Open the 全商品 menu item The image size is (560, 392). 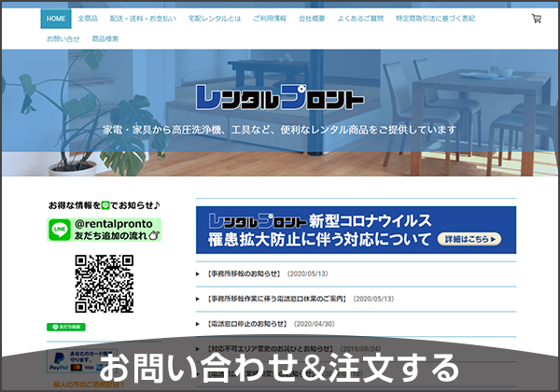click(88, 19)
